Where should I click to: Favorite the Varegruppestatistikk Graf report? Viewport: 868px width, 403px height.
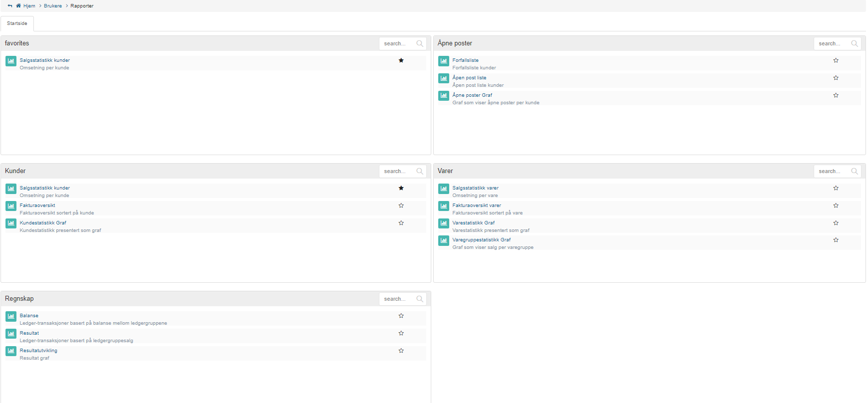pos(836,240)
